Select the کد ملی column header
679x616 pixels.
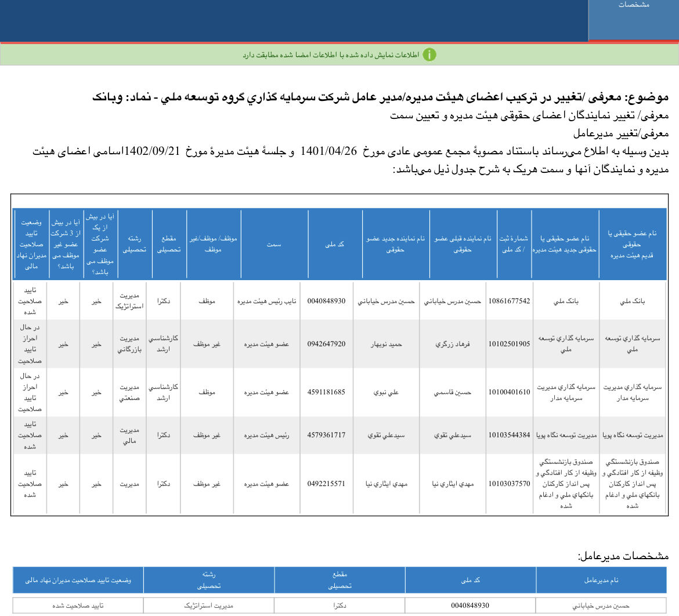335,244
